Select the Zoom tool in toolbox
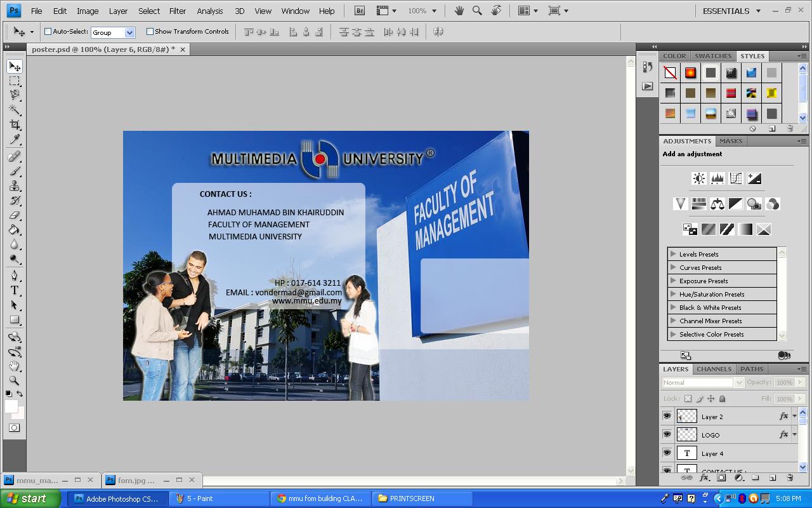This screenshot has width=812, height=508. tap(15, 381)
